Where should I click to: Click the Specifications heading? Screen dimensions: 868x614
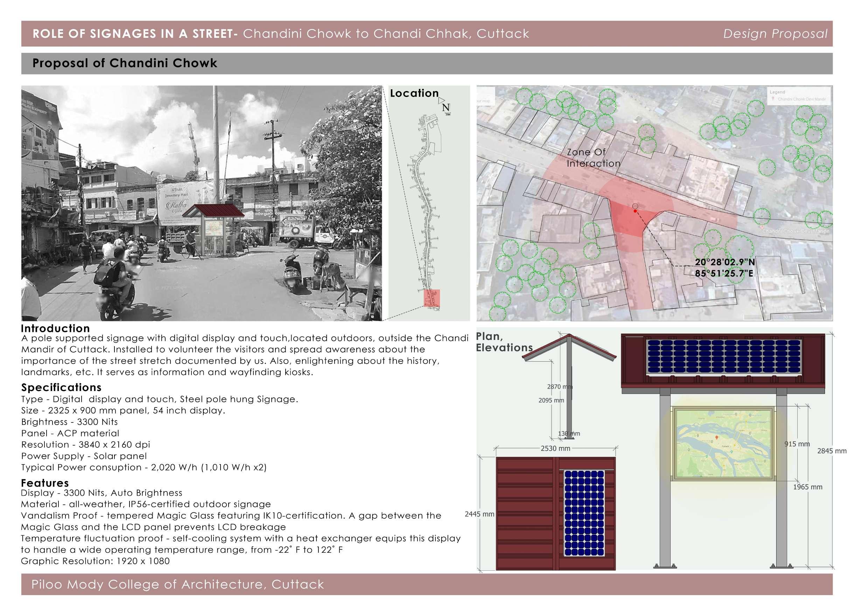[x=61, y=388]
